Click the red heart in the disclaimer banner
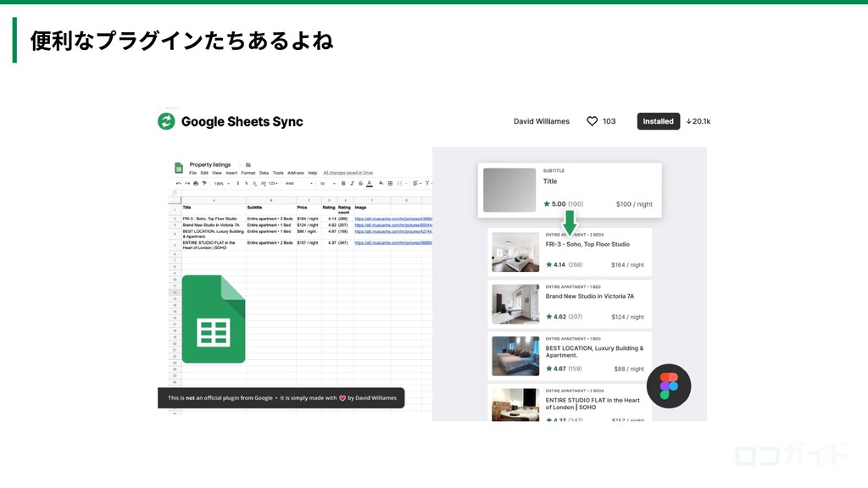Image resolution: width=868 pixels, height=488 pixels. tap(342, 398)
